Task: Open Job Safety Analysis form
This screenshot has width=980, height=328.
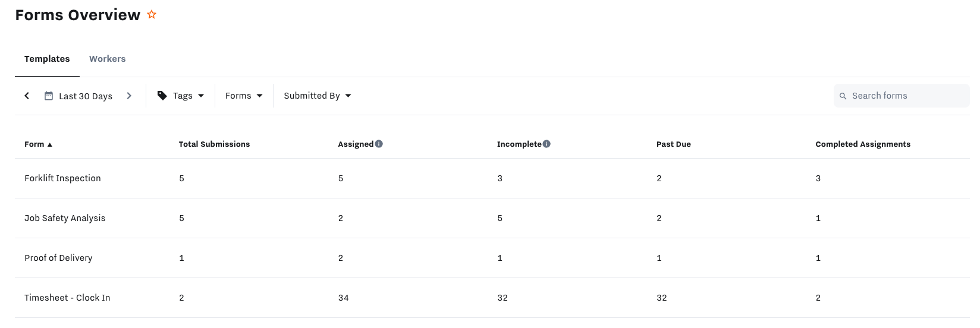Action: tap(65, 218)
